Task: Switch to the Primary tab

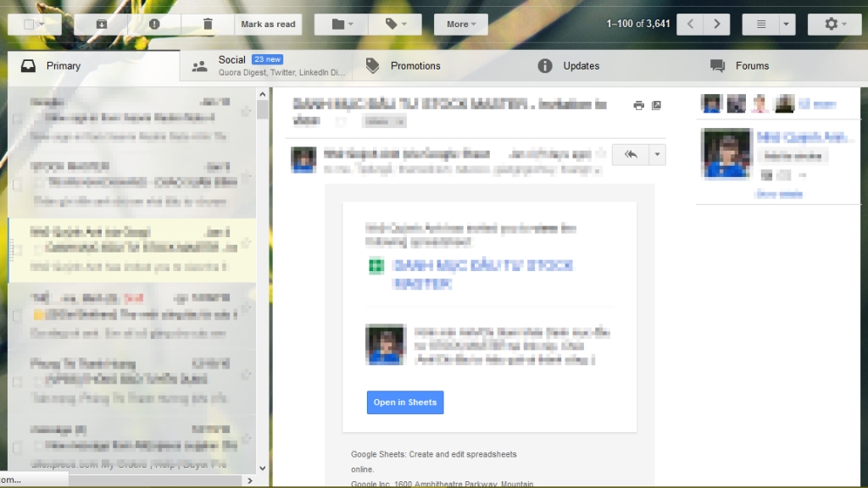Action: (x=94, y=66)
